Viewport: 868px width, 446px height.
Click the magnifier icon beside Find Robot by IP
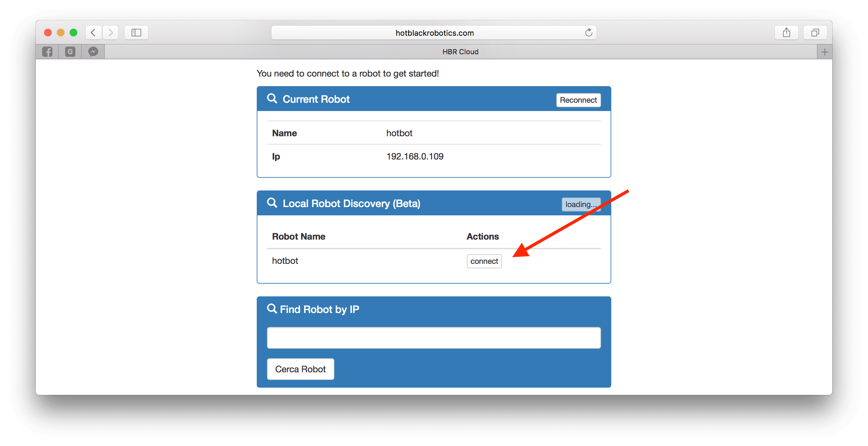tap(271, 308)
